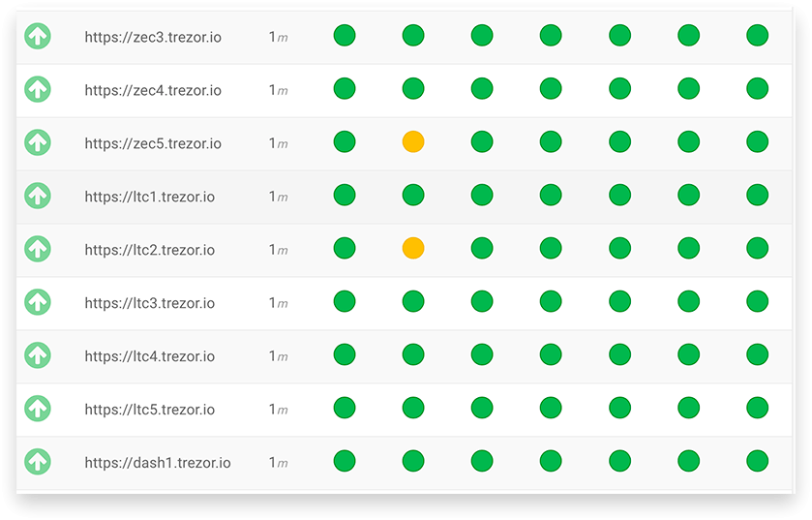Click the first green dot in zec5 row
This screenshot has height=520, width=812.
click(345, 142)
